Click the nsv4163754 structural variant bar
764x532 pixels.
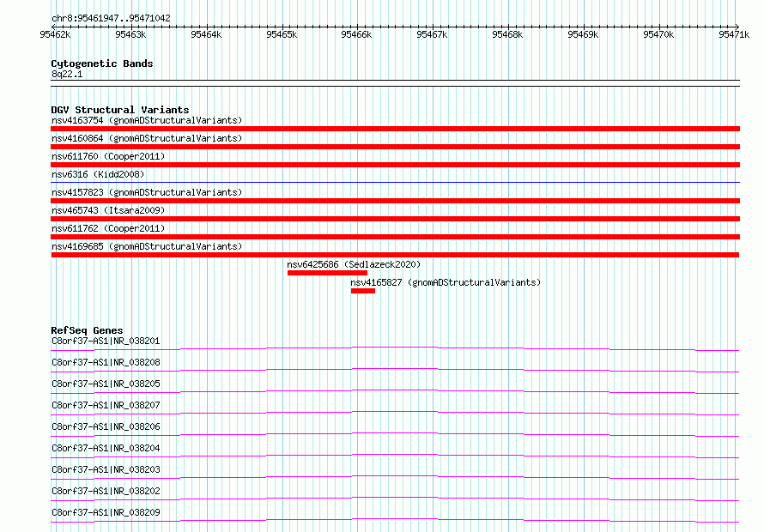pyautogui.click(x=395, y=129)
